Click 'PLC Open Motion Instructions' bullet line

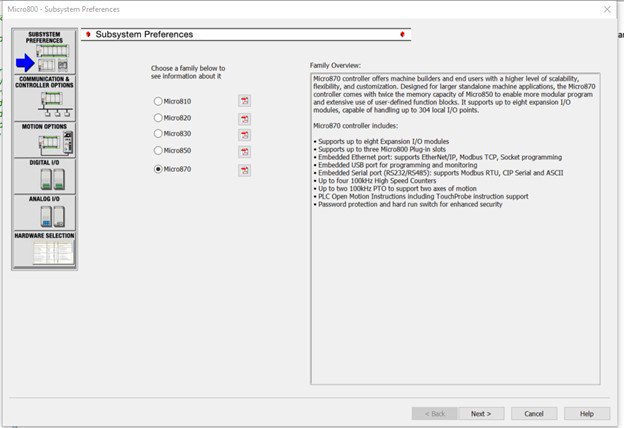pyautogui.click(x=421, y=196)
